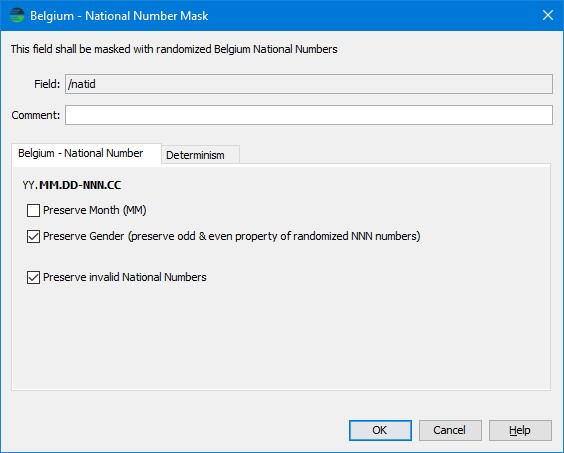564x453 pixels.
Task: Click the Comment: label
Action: pos(36,115)
